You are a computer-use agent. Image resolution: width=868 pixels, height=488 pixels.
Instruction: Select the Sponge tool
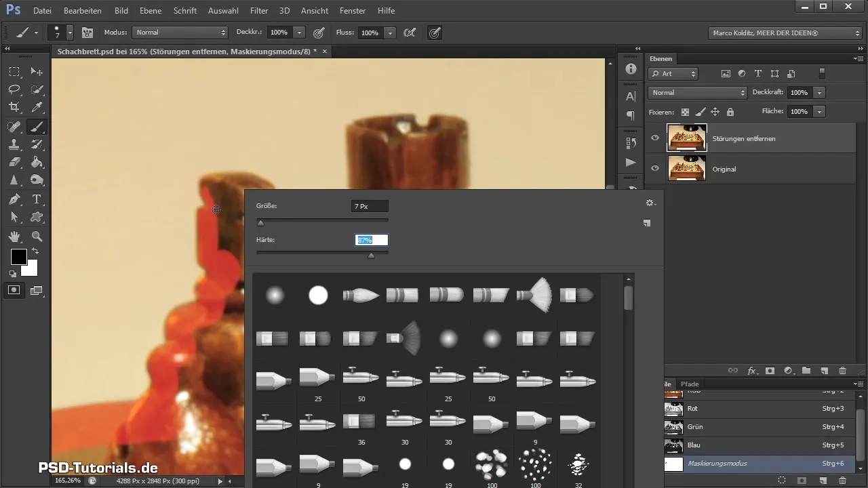tap(37, 180)
